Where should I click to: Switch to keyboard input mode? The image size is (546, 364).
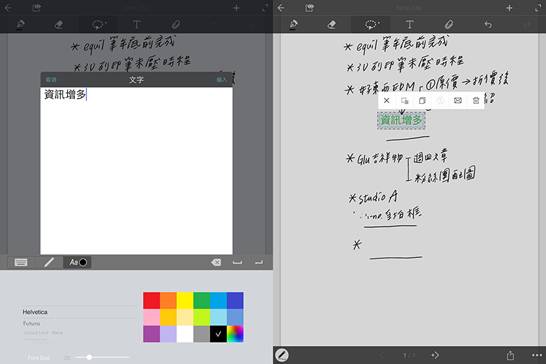point(21,262)
